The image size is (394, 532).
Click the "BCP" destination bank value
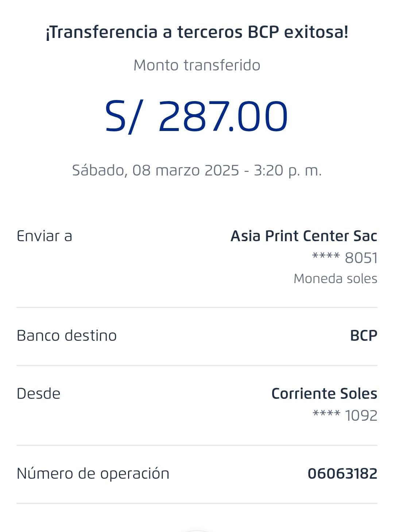pyautogui.click(x=363, y=336)
